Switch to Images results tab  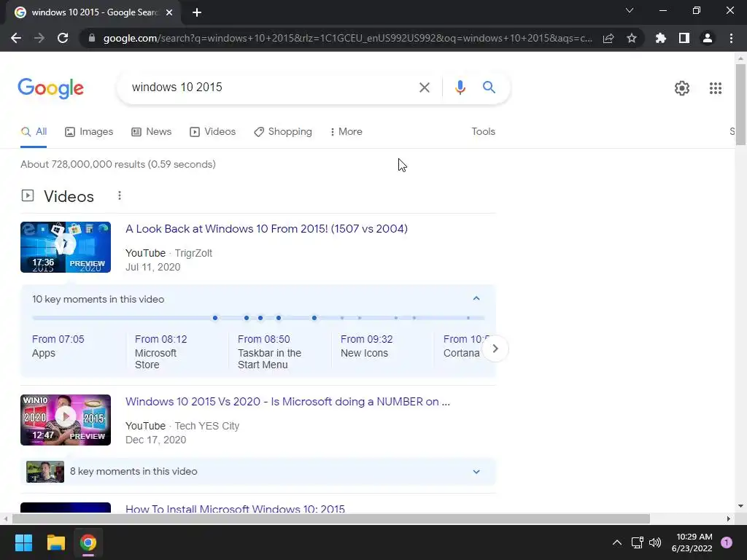(89, 132)
